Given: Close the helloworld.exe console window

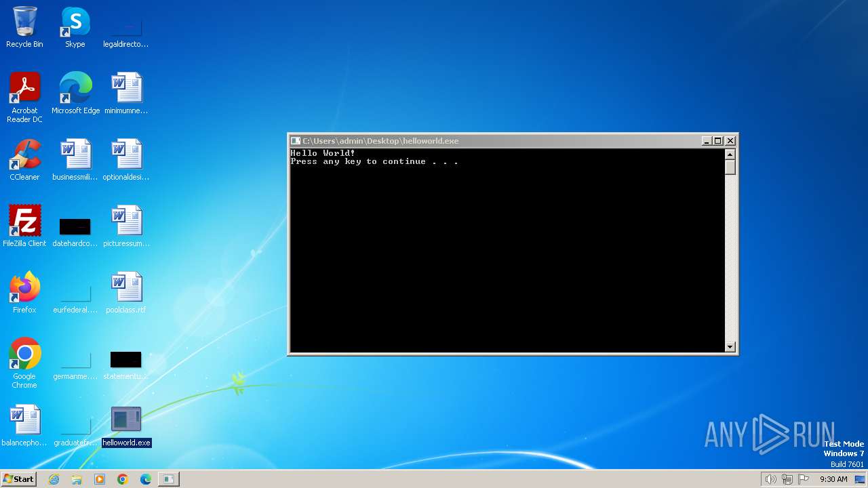Looking at the screenshot, I should 730,141.
